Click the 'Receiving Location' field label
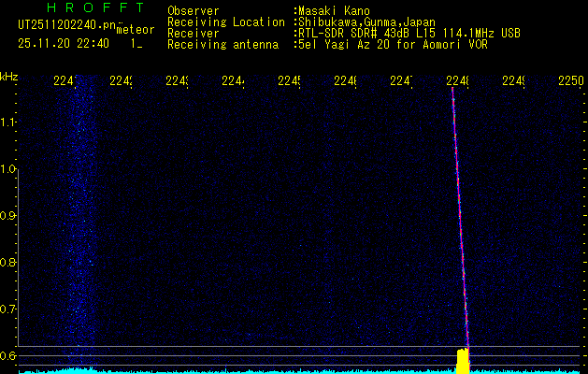 225,22
